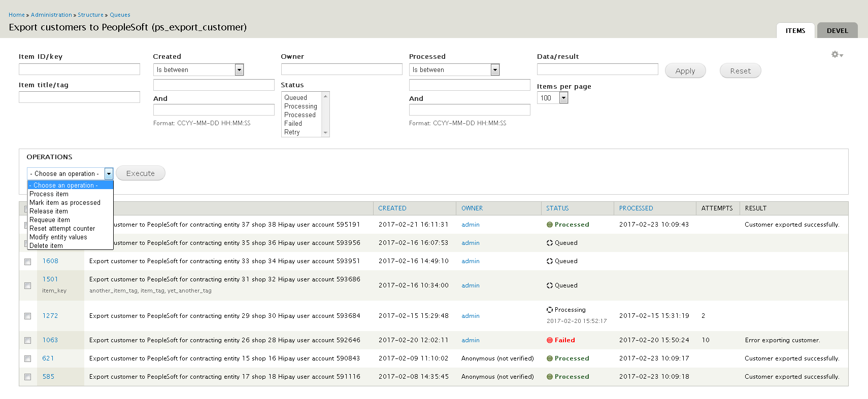Click green Processed icon for item 585

point(549,377)
